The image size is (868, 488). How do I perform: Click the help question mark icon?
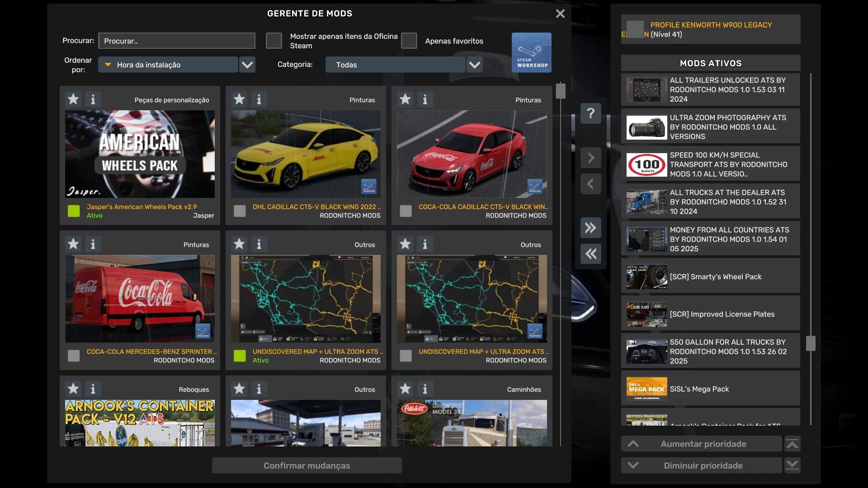point(590,113)
